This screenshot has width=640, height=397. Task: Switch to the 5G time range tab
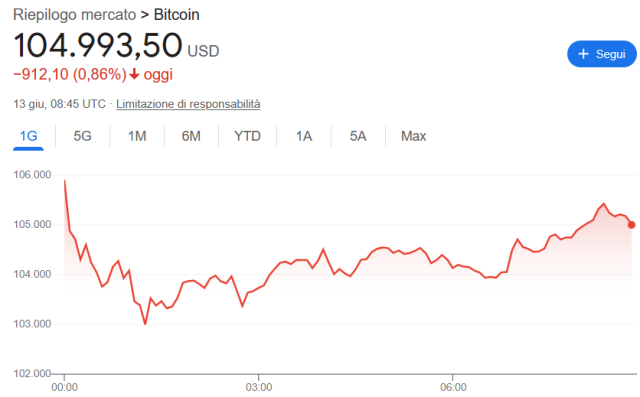click(82, 136)
